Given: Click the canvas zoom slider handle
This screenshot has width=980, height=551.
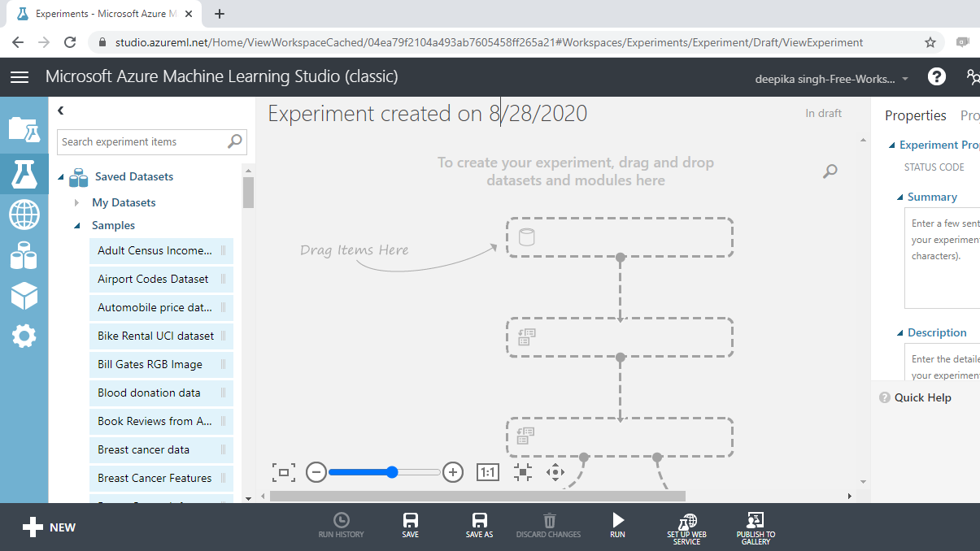Looking at the screenshot, I should [392, 472].
